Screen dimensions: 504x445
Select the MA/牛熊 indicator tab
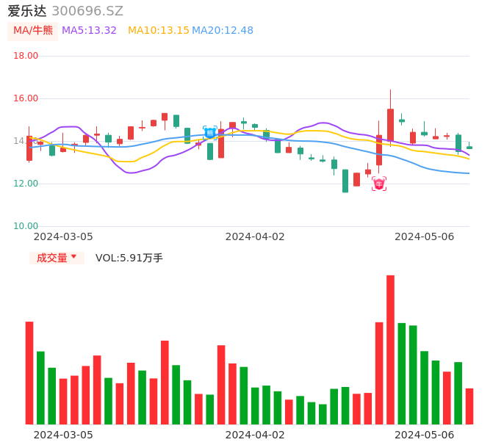[33, 30]
